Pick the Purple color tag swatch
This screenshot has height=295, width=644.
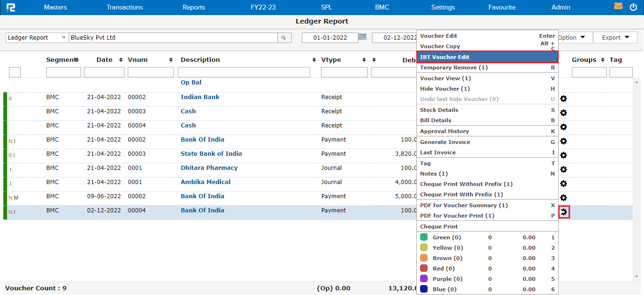(x=424, y=279)
